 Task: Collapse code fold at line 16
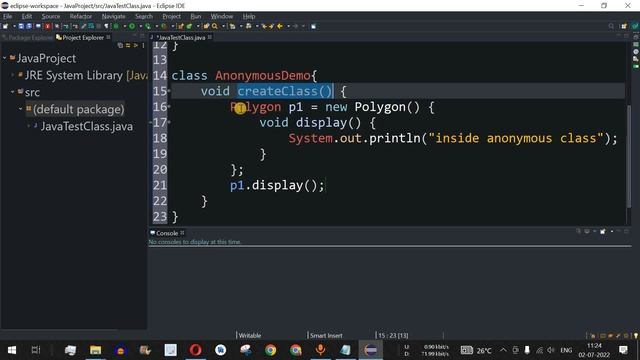(169, 107)
